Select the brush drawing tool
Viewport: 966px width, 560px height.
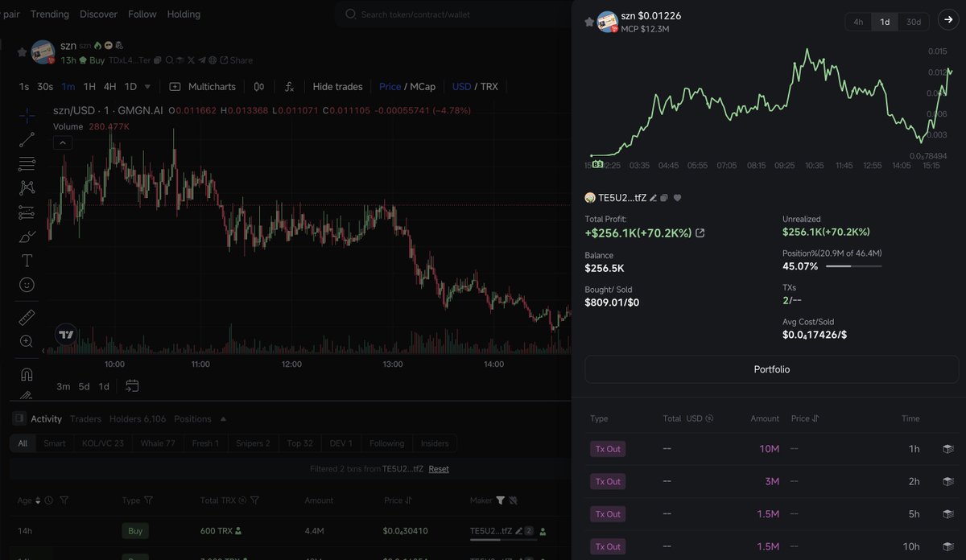[x=27, y=237]
